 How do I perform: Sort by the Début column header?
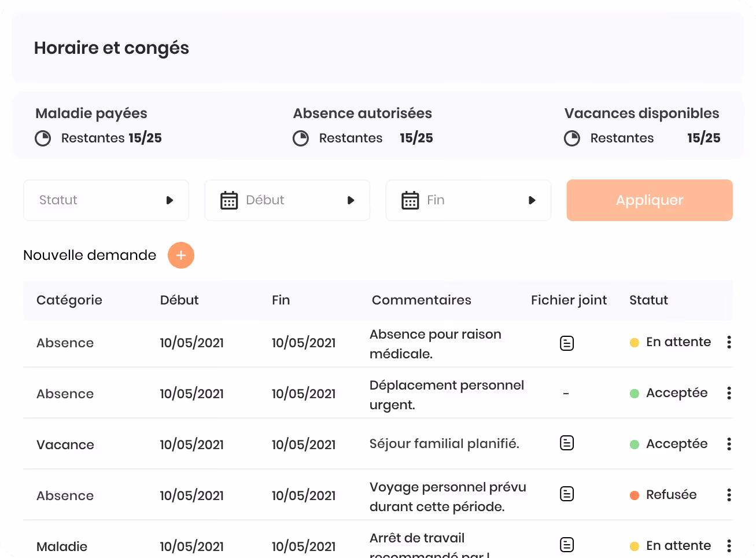pos(179,300)
